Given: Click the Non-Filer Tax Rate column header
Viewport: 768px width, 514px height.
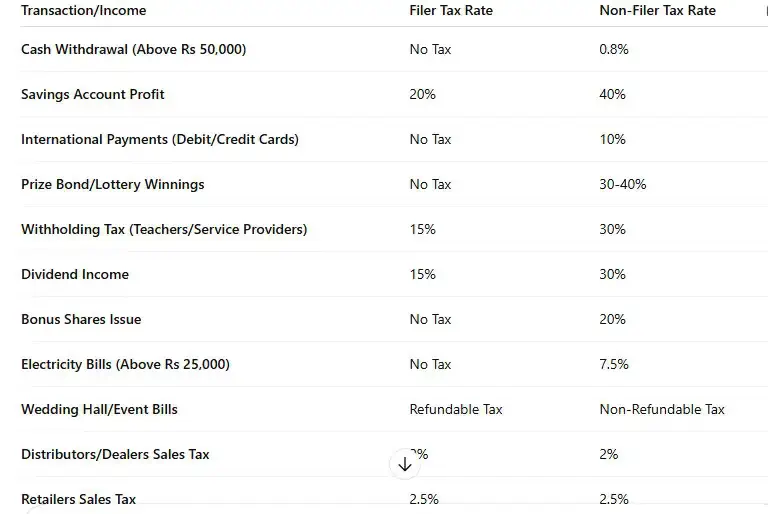Looking at the screenshot, I should [x=658, y=10].
